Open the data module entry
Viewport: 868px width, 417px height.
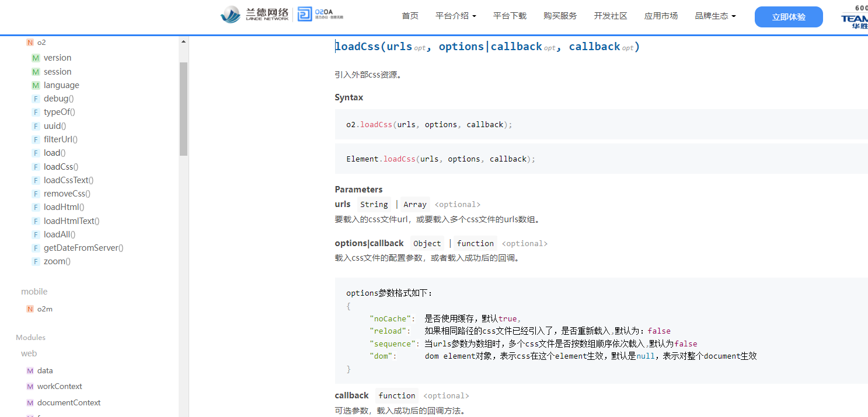pos(45,370)
